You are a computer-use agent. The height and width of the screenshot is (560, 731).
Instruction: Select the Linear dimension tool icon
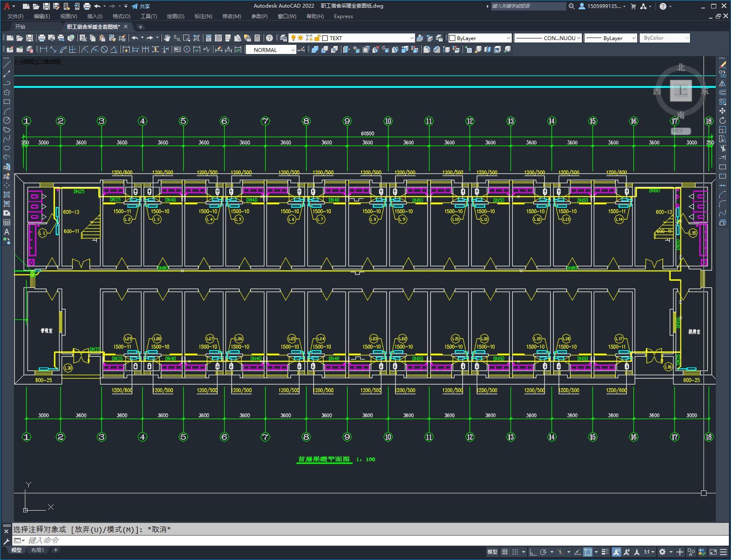tap(43, 49)
